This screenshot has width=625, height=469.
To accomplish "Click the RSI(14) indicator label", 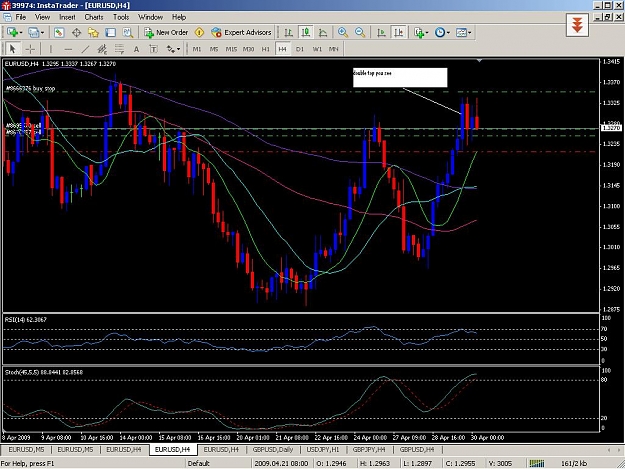I will click(x=26, y=320).
